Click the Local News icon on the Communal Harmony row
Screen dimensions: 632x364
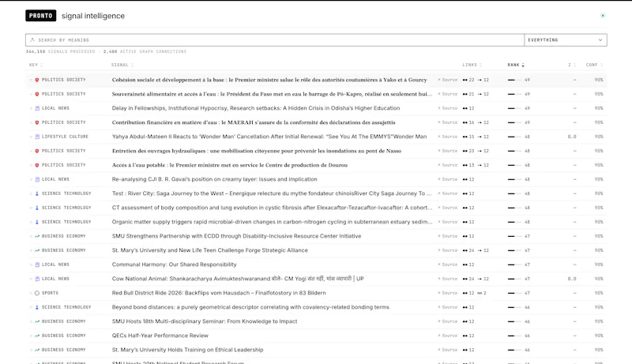37,265
